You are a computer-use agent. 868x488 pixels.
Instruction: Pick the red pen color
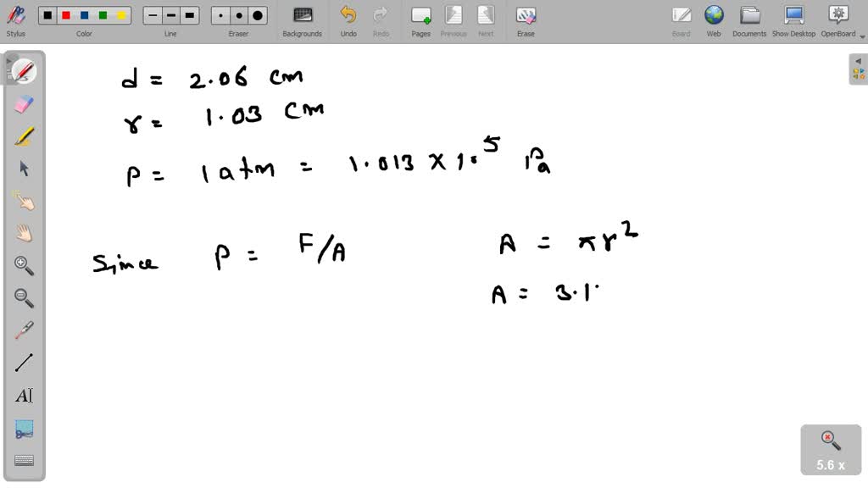[66, 15]
